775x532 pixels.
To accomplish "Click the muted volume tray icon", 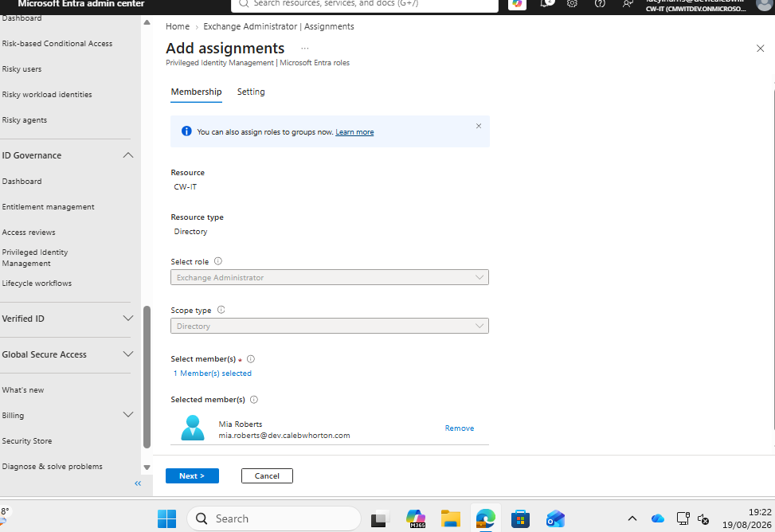I will (x=703, y=519).
